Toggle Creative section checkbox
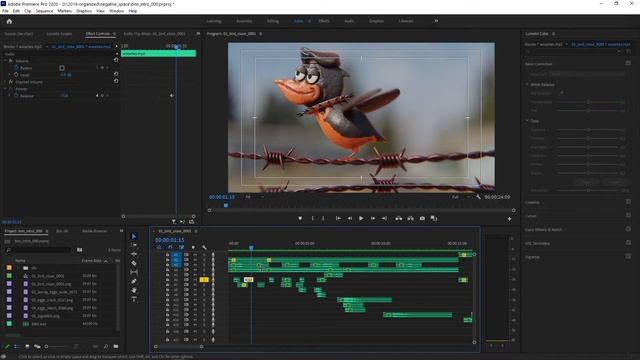The width and height of the screenshot is (640, 360). (x=628, y=202)
